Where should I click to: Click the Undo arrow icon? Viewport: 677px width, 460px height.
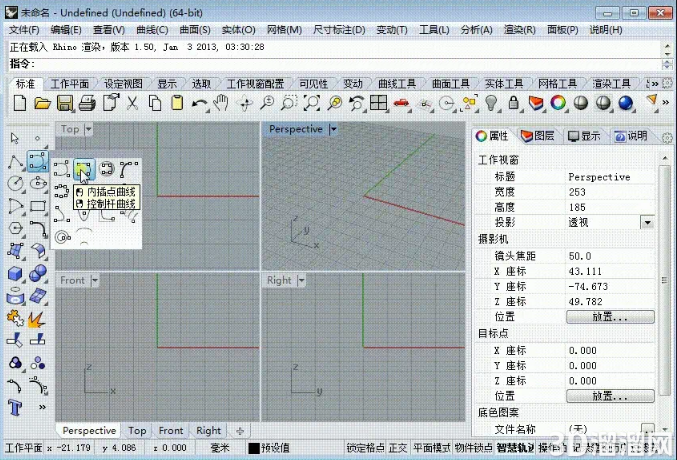[x=199, y=104]
